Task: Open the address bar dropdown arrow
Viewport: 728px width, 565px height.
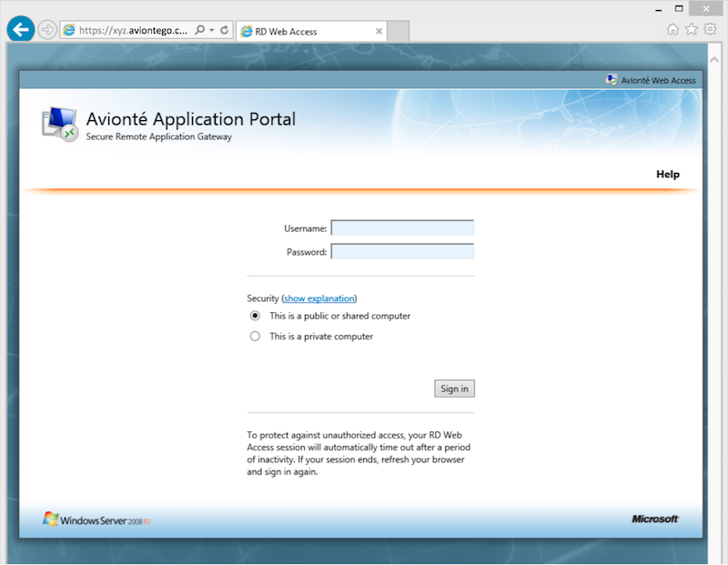Action: coord(212,30)
